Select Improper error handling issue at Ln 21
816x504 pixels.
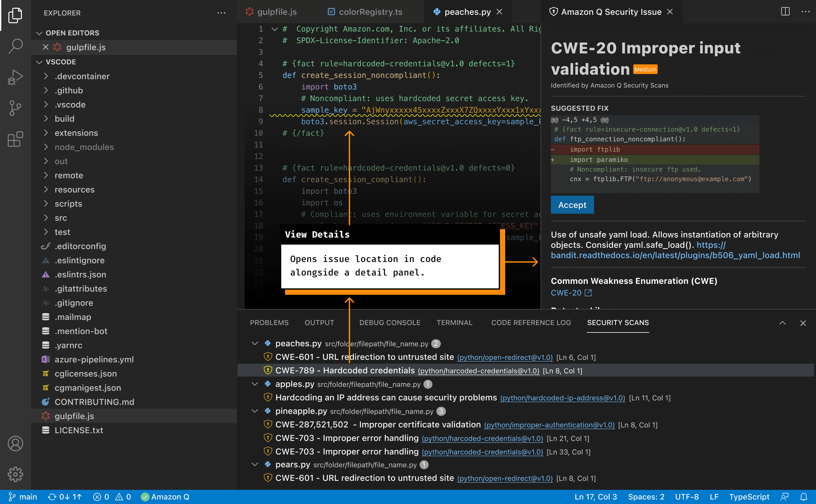[525, 438]
